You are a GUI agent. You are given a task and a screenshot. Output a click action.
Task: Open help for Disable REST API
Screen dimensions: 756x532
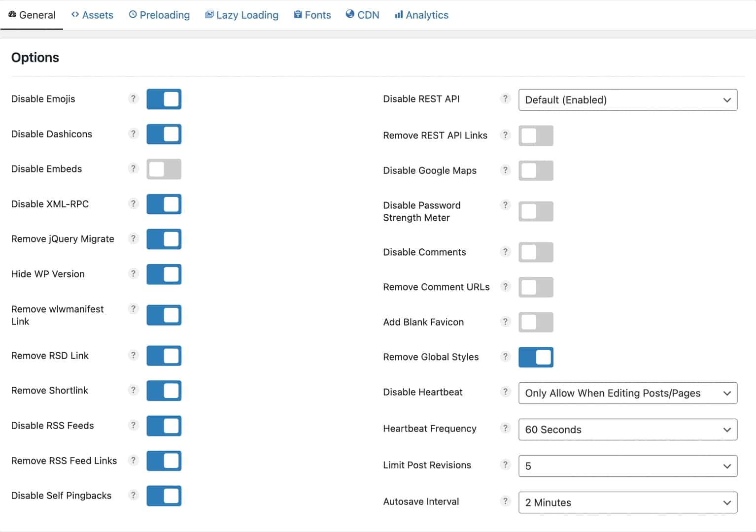point(505,99)
